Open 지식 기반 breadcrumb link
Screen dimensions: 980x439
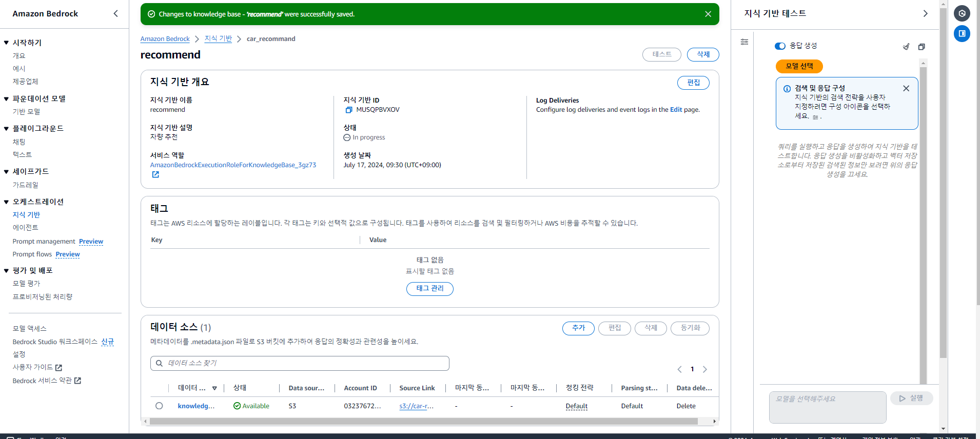tap(218, 39)
